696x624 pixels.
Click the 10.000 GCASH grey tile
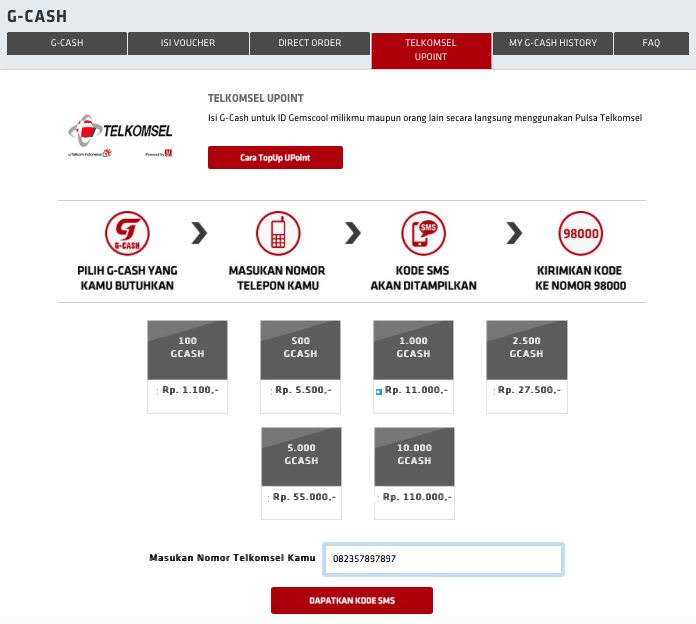415,457
